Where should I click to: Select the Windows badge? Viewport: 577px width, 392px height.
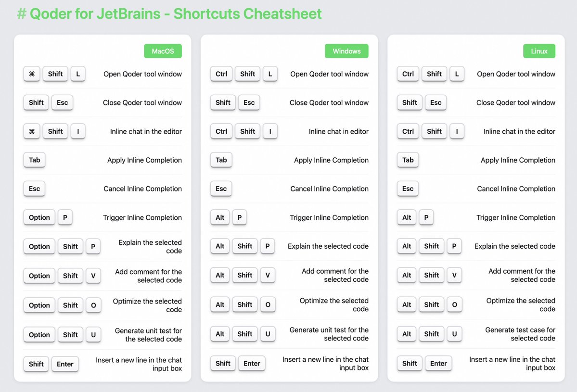tap(346, 51)
